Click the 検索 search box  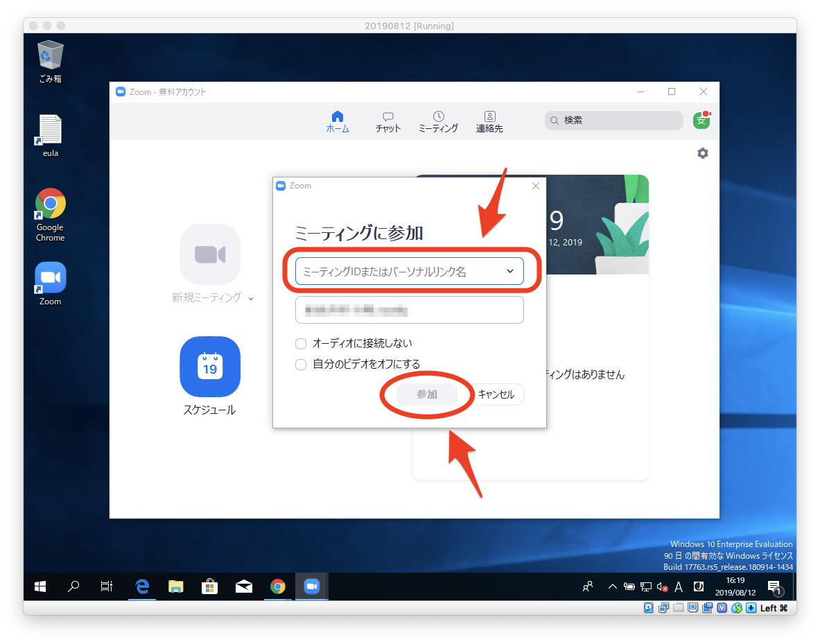pyautogui.click(x=613, y=121)
